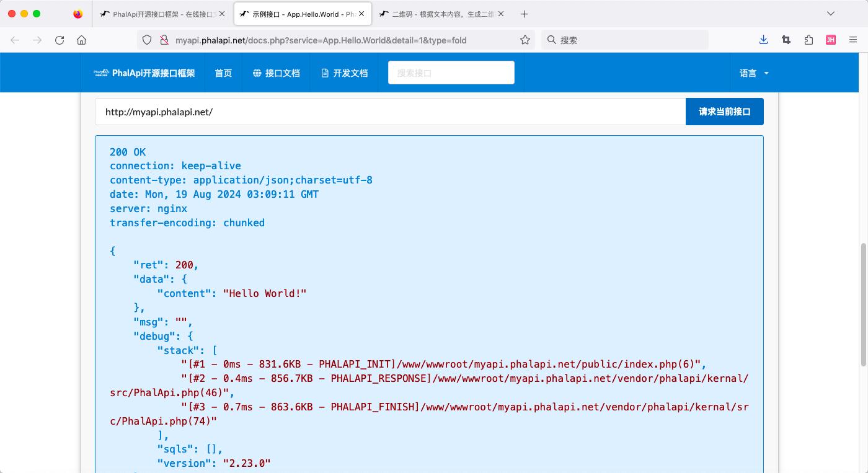868x473 pixels.
Task: Open the extensions puzzle icon
Action: pyautogui.click(x=808, y=40)
